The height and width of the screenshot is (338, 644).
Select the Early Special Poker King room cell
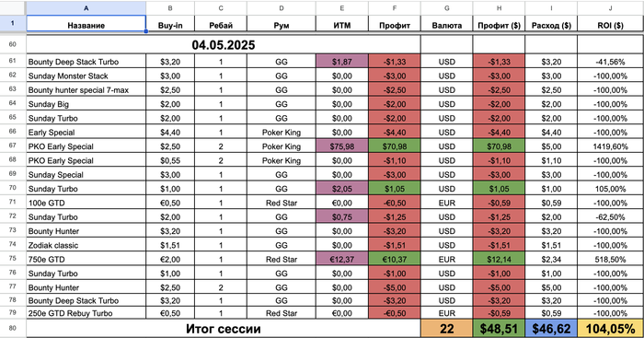pos(282,133)
